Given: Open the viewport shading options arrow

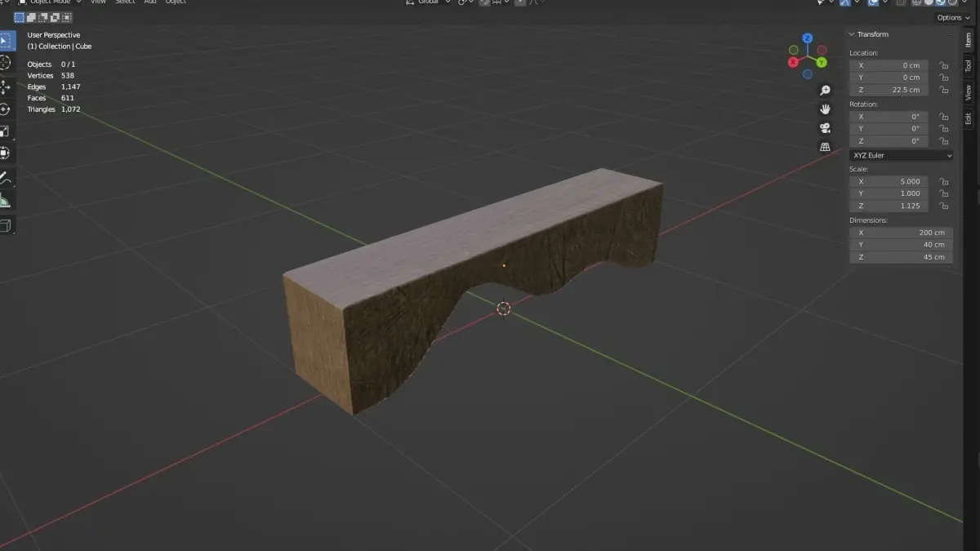Looking at the screenshot, I should [x=964, y=2].
